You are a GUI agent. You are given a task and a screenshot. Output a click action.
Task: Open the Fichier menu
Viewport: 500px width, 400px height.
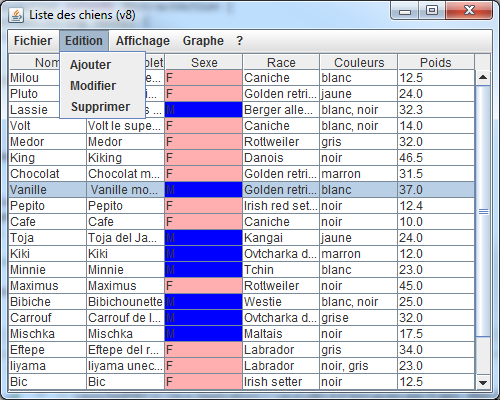tap(33, 41)
